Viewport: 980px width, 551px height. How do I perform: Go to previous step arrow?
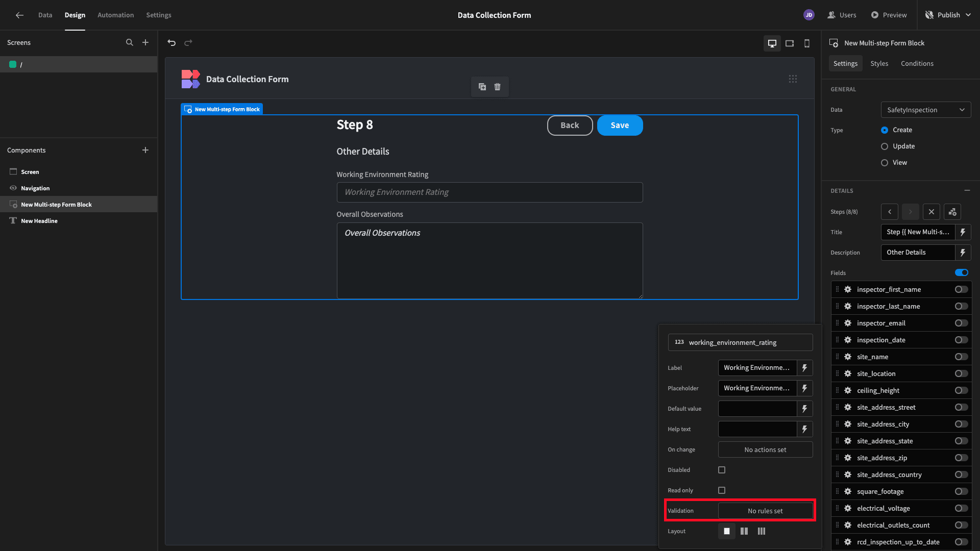(889, 212)
